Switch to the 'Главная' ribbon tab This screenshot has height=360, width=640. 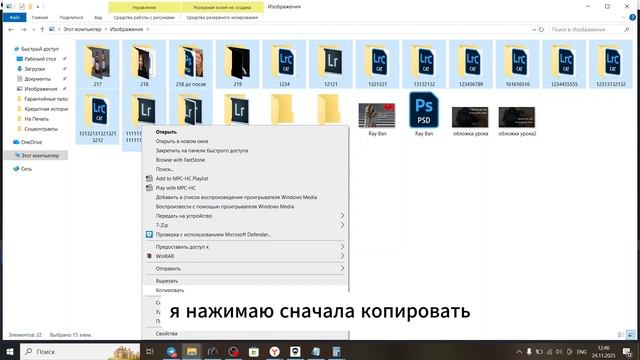click(40, 18)
